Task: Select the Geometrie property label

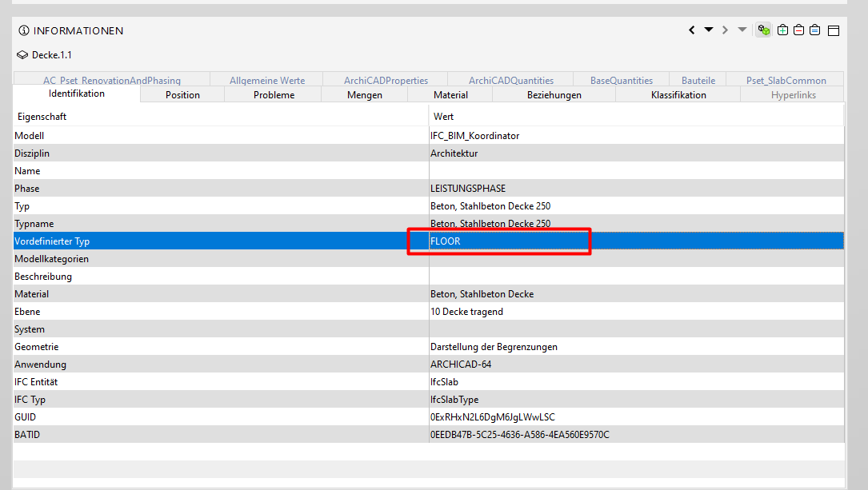Action: tap(37, 347)
